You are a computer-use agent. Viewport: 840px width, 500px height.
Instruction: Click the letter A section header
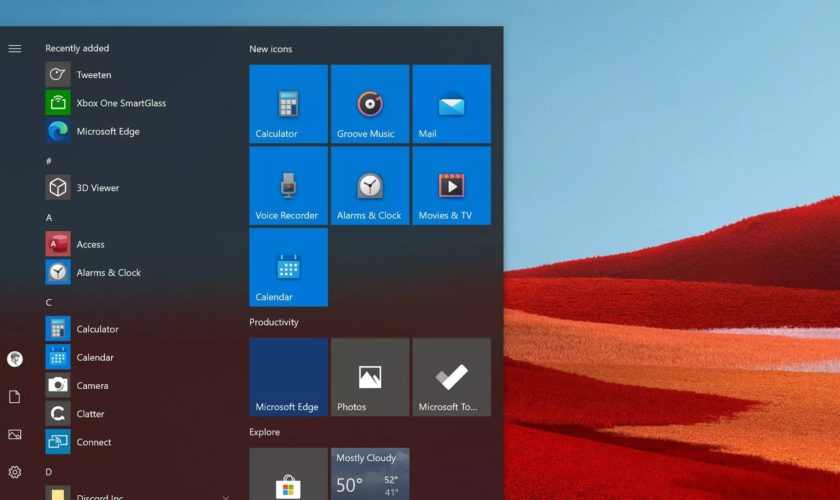coord(49,217)
